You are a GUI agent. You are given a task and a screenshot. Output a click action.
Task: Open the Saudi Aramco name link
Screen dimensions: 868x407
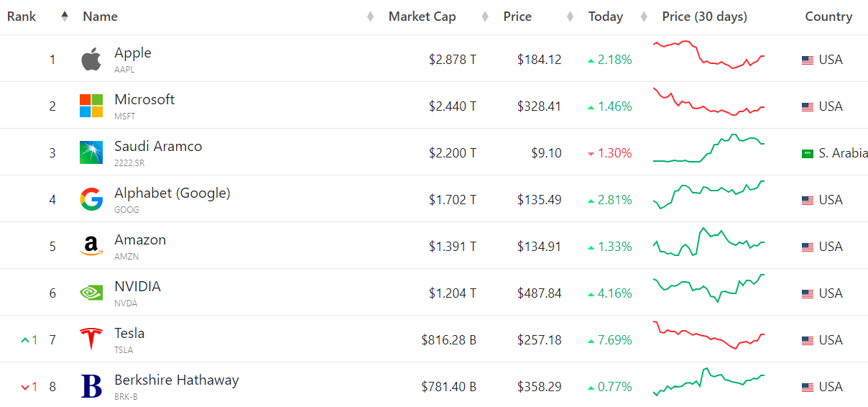tap(158, 146)
